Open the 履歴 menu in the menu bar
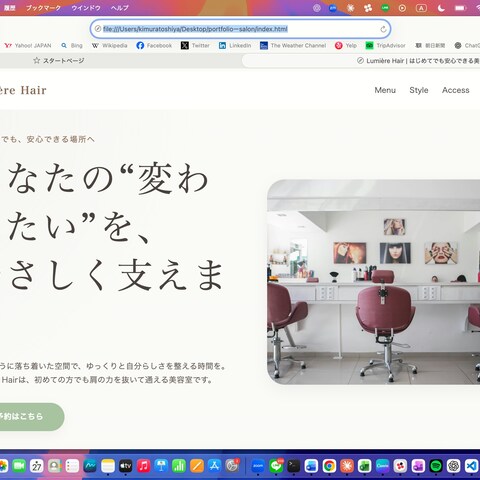 9,8
